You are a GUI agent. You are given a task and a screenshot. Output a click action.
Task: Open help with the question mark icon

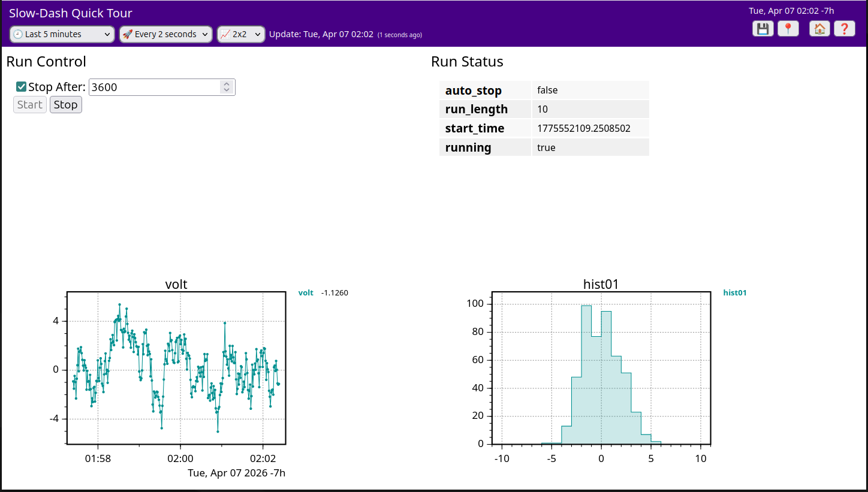tap(844, 29)
